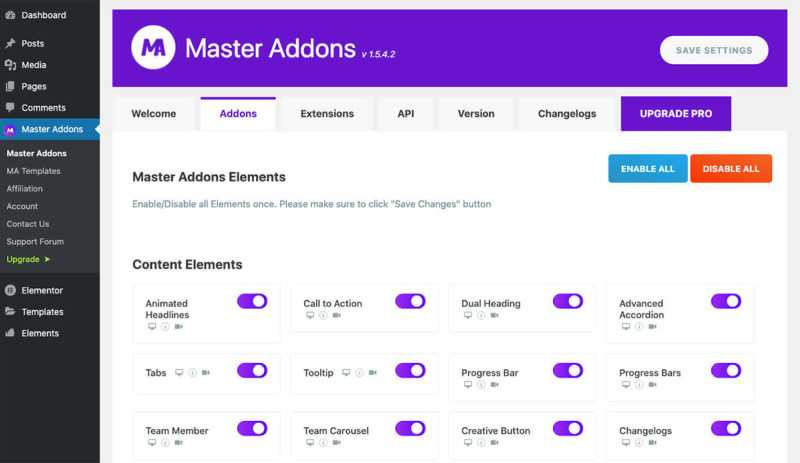Click the Enable All button

[x=648, y=168]
